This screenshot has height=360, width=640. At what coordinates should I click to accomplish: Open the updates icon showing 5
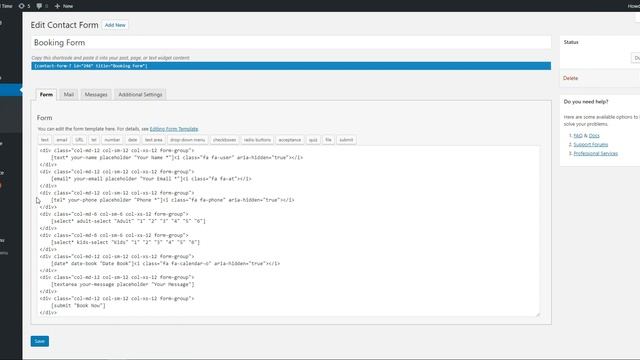[x=24, y=6]
